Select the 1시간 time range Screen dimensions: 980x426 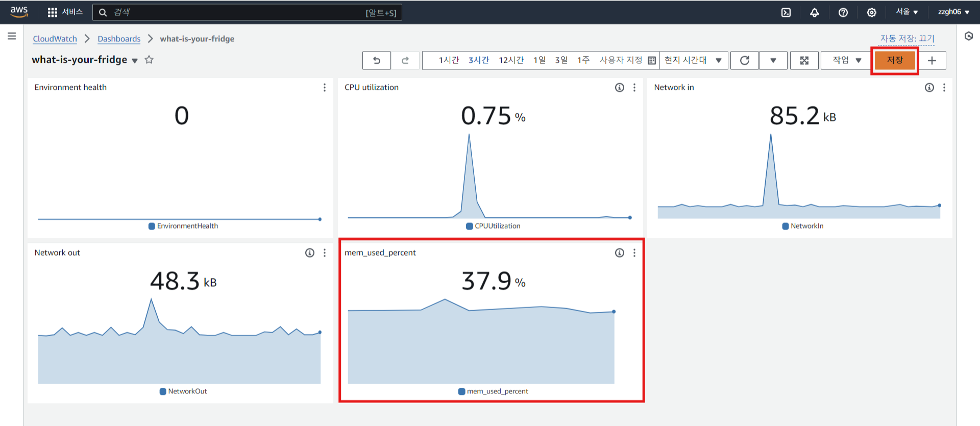449,60
